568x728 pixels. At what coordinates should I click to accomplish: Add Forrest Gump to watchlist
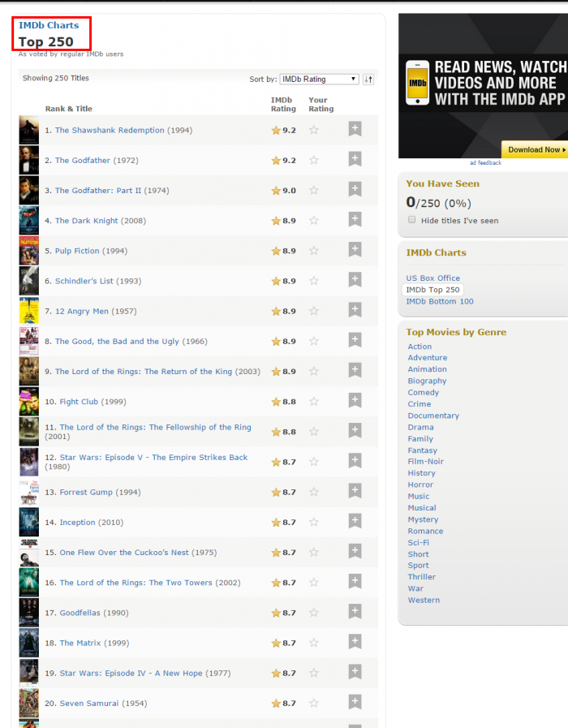(355, 491)
